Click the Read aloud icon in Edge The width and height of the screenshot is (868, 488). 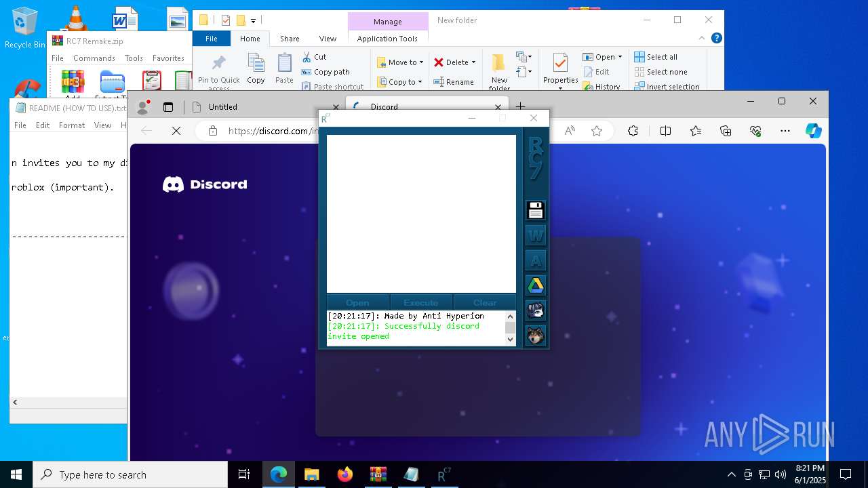click(x=570, y=131)
